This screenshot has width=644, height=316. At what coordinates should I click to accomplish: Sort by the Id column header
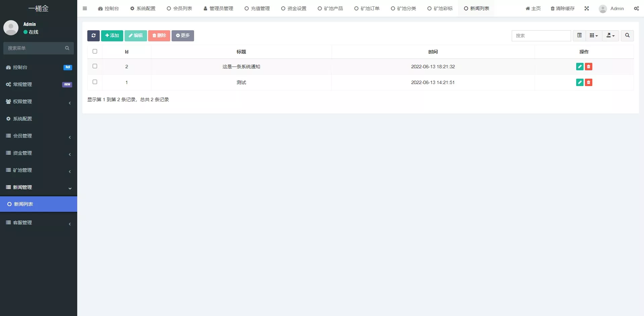[127, 52]
